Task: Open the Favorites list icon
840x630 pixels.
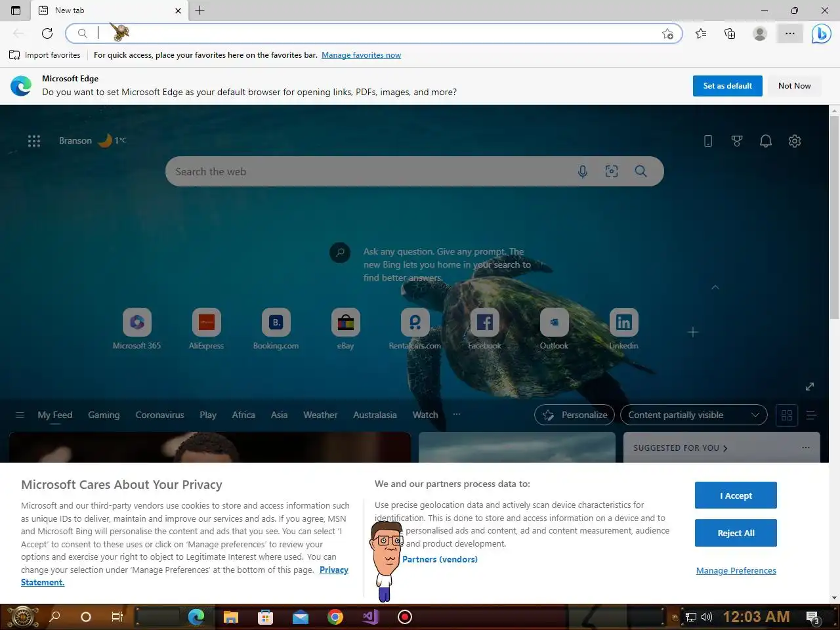Action: (x=701, y=33)
